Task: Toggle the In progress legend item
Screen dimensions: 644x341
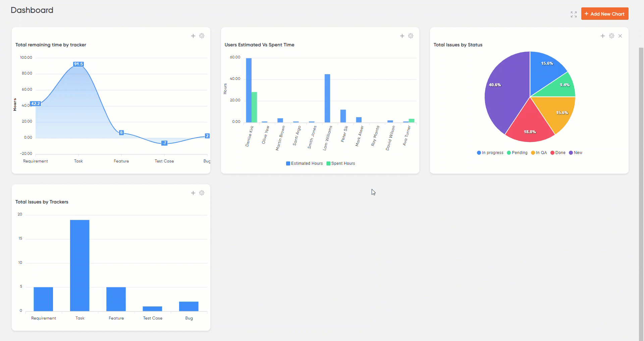Action: click(x=490, y=153)
